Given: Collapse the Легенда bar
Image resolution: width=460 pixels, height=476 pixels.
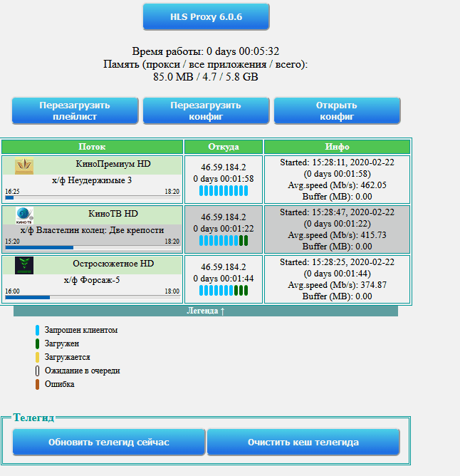Looking at the screenshot, I should [206, 311].
